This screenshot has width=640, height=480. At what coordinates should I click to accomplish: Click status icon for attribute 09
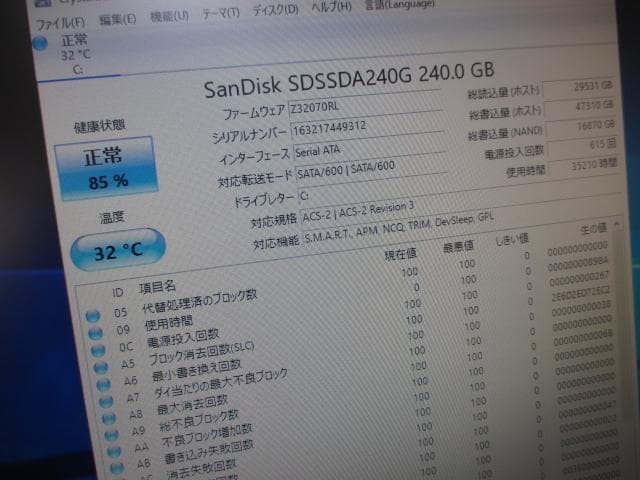click(96, 333)
